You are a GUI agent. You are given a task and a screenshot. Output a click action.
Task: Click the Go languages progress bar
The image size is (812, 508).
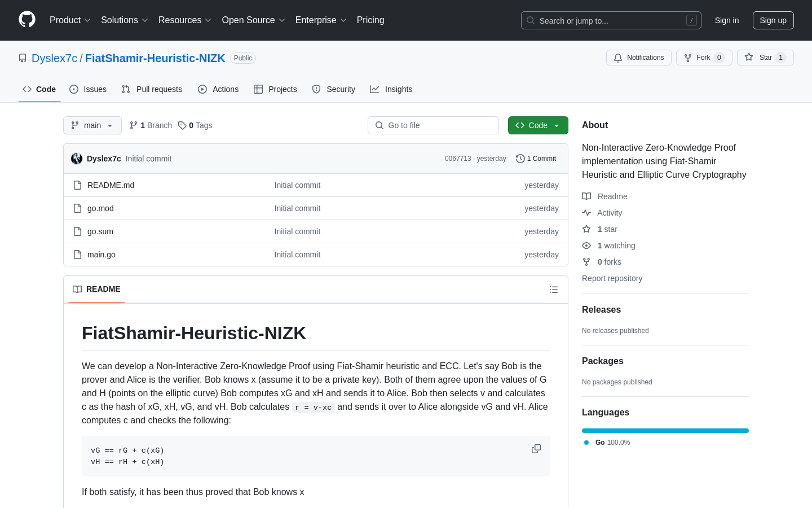(x=665, y=431)
